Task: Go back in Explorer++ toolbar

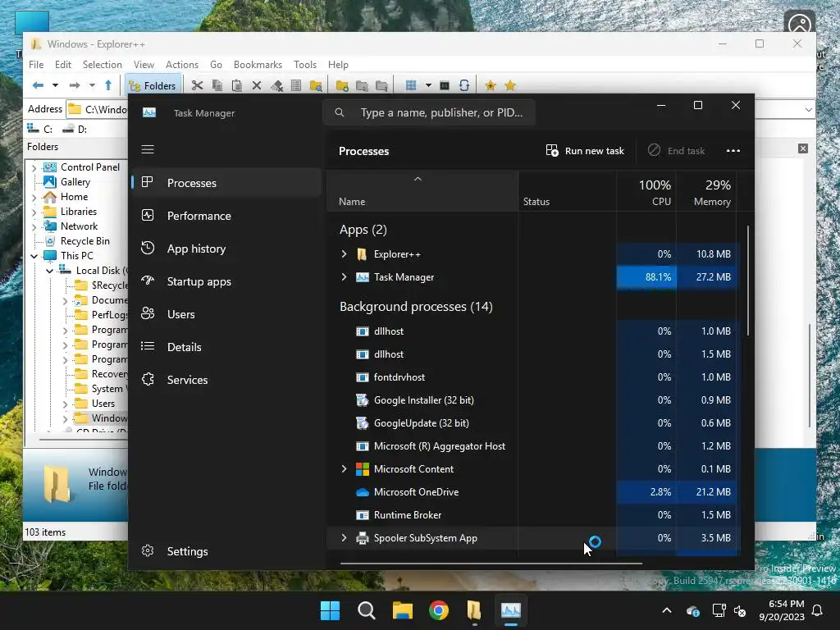Action: tap(38, 85)
